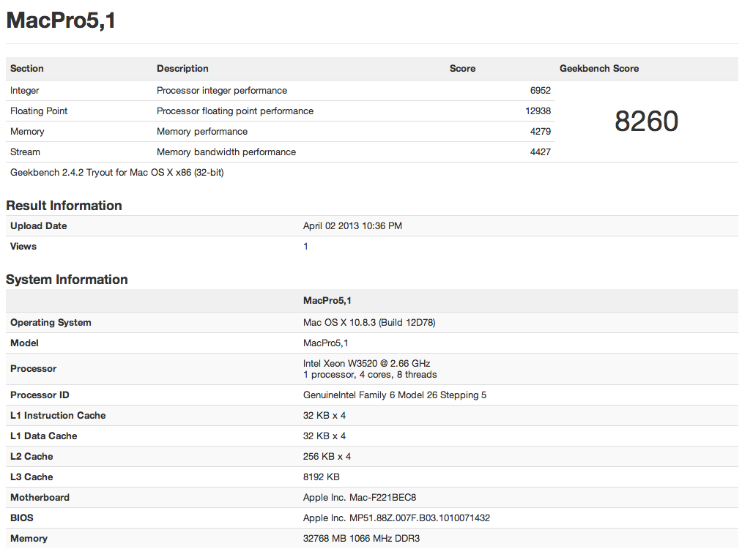The width and height of the screenshot is (753, 560).
Task: Click the Views label
Action: click(x=23, y=247)
